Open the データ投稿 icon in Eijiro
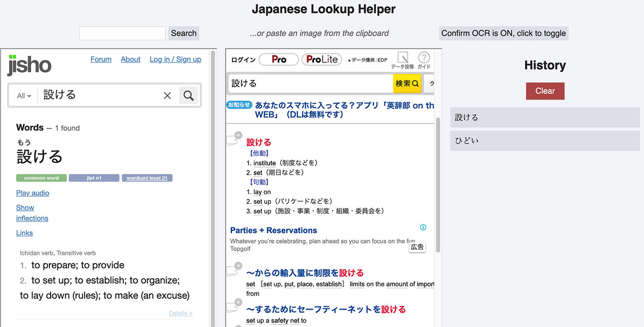 point(403,60)
